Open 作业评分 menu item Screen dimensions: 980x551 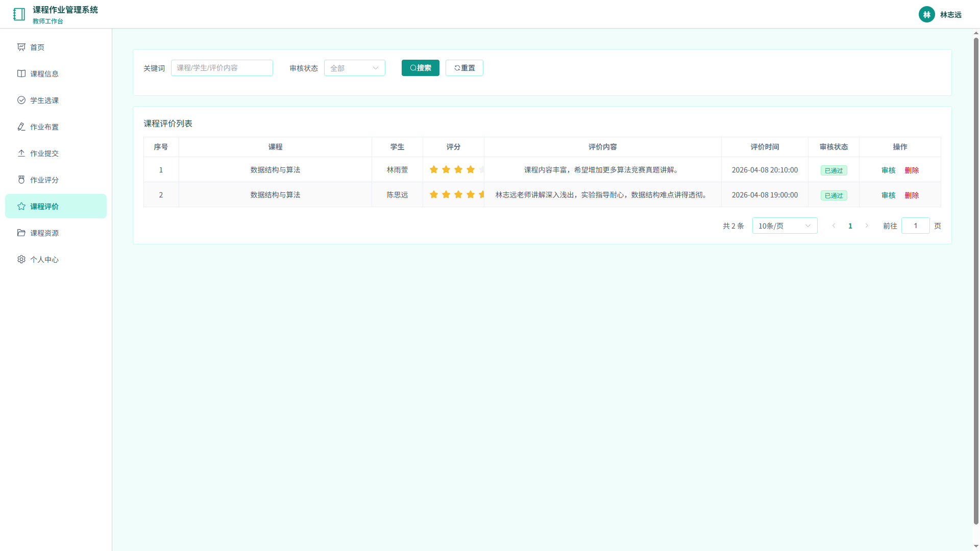[x=56, y=180]
